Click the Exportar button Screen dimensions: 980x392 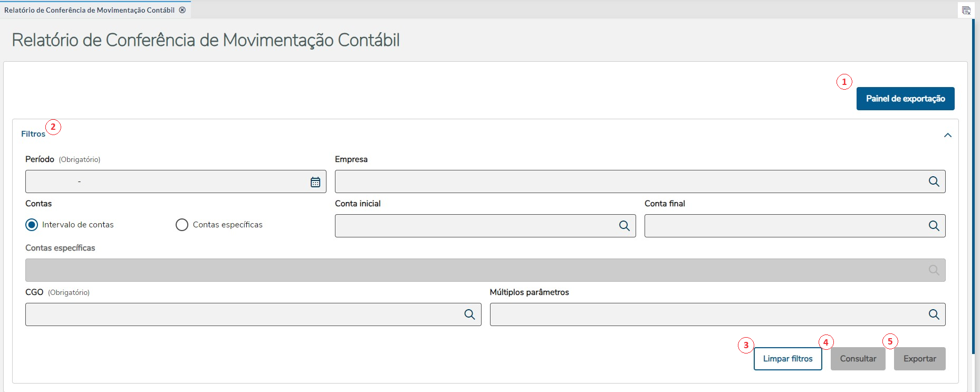click(x=919, y=359)
